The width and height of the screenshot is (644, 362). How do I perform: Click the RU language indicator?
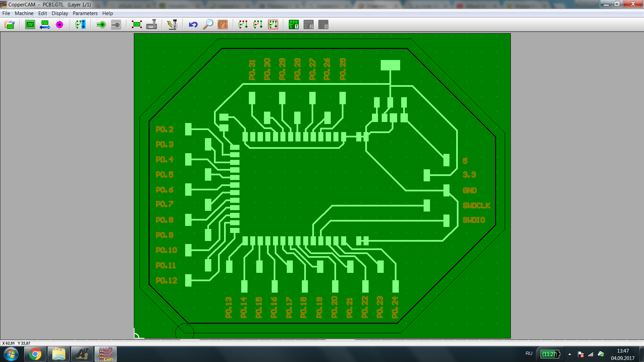click(529, 354)
